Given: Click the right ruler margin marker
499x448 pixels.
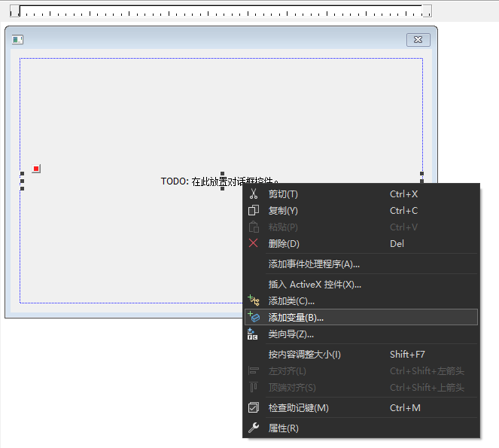Looking at the screenshot, I should pos(427,11).
